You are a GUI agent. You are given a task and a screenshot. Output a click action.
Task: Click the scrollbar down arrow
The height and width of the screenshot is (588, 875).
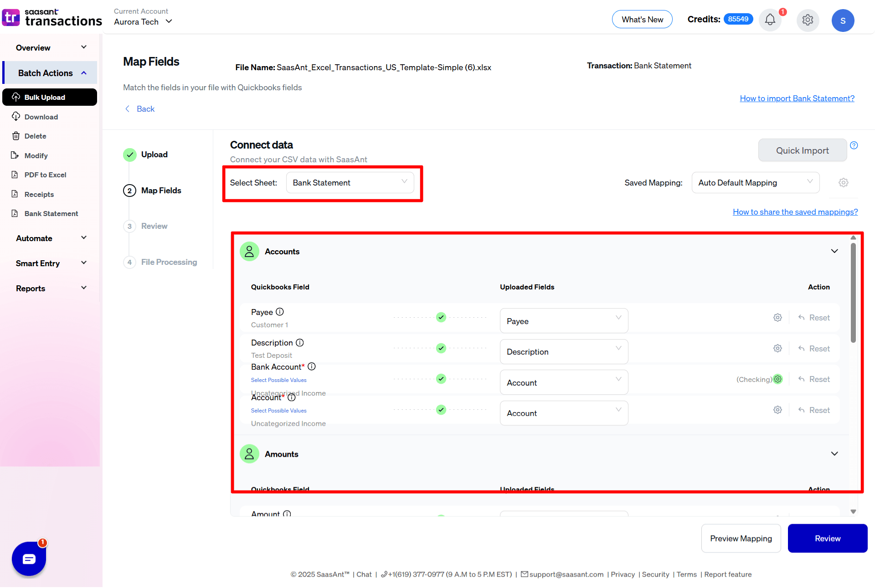click(853, 511)
